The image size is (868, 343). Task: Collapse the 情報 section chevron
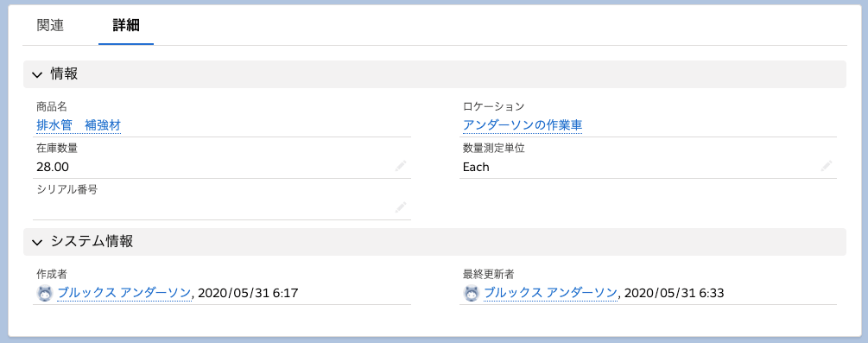click(x=37, y=75)
